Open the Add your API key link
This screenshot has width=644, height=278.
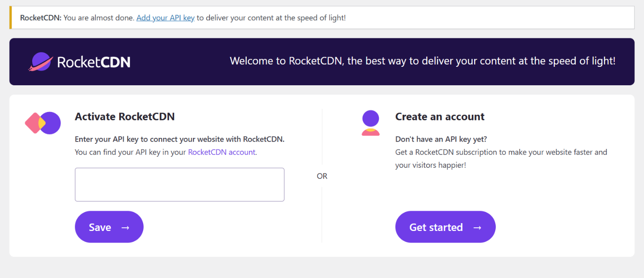pos(165,18)
